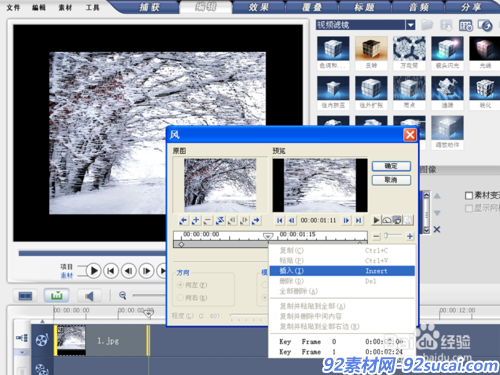Image resolution: width=500 pixels, height=375 pixels.
Task: Click the enable device preview icon in dialog
Action: pos(397,220)
